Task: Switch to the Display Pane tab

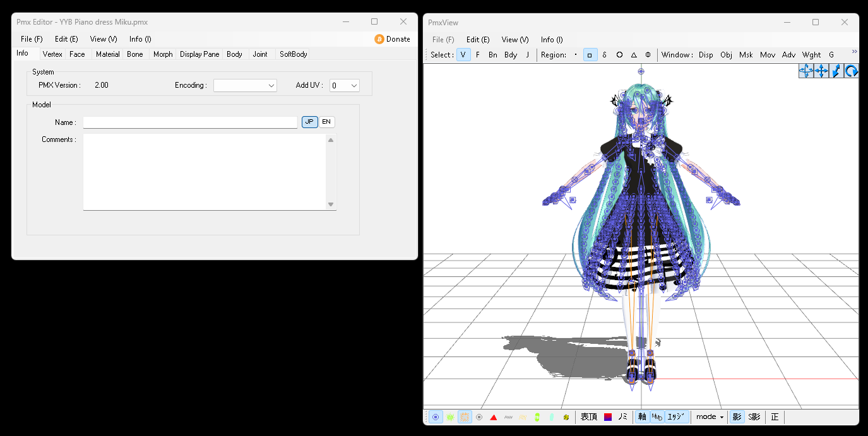Action: (x=199, y=54)
